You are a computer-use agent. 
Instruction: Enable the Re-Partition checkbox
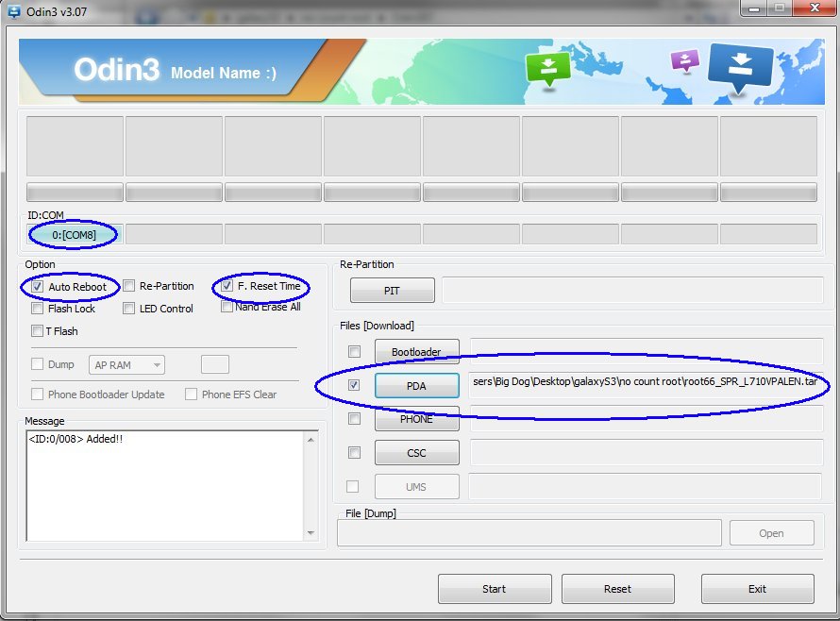pyautogui.click(x=128, y=286)
